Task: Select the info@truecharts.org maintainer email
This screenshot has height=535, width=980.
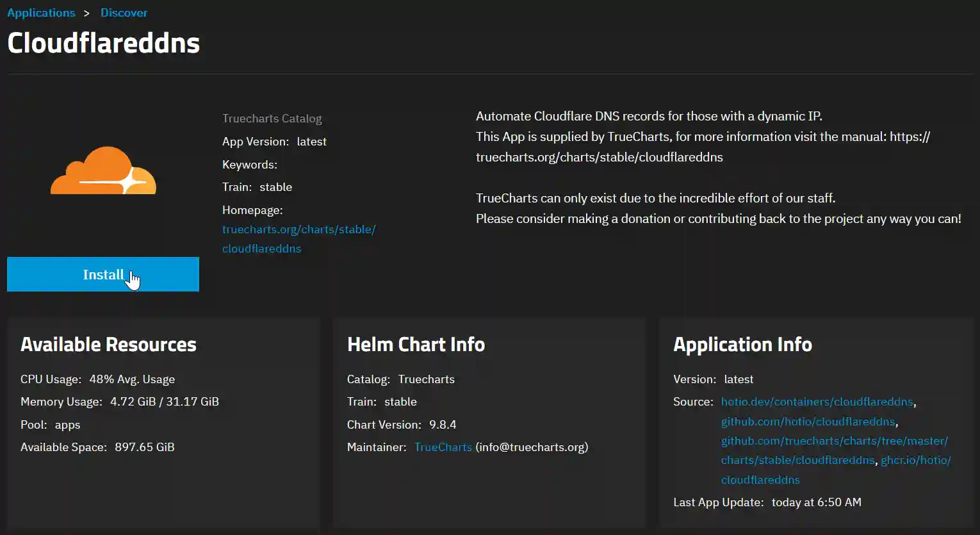Action: tap(532, 447)
